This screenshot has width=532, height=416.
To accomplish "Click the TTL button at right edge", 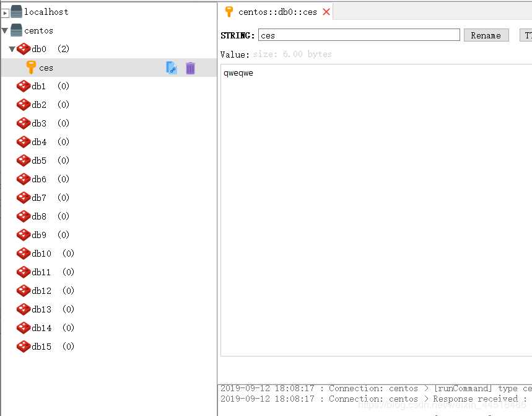I will 526,35.
